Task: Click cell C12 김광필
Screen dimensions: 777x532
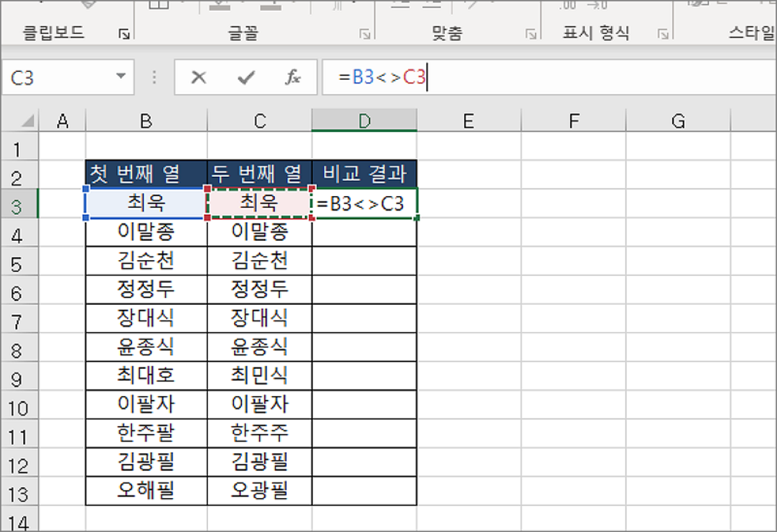Action: coord(260,462)
